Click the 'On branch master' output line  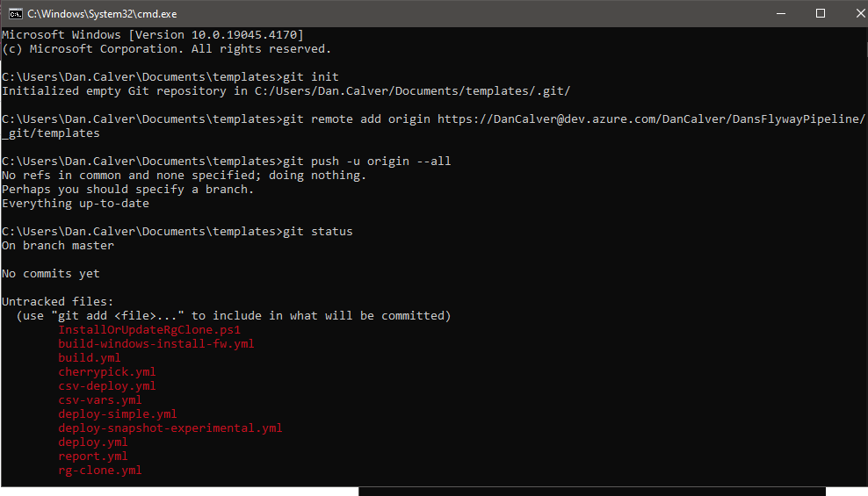coord(58,246)
